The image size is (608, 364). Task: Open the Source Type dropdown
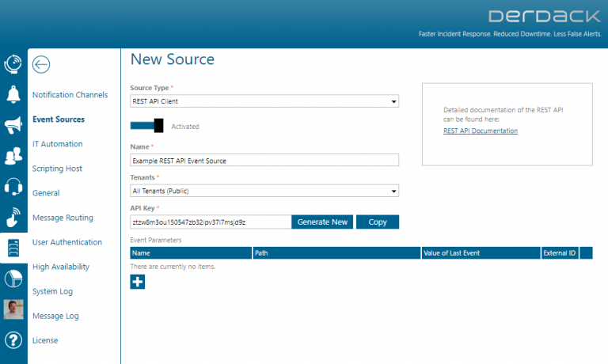(264, 101)
